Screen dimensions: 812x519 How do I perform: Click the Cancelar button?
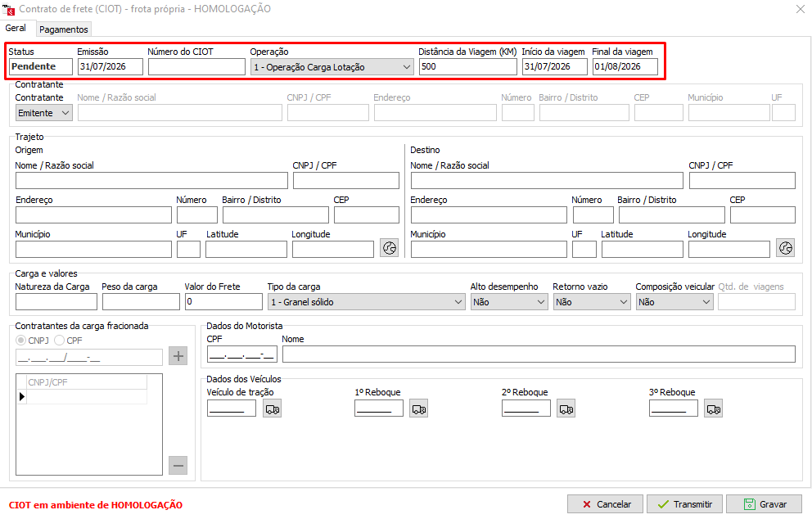(606, 504)
